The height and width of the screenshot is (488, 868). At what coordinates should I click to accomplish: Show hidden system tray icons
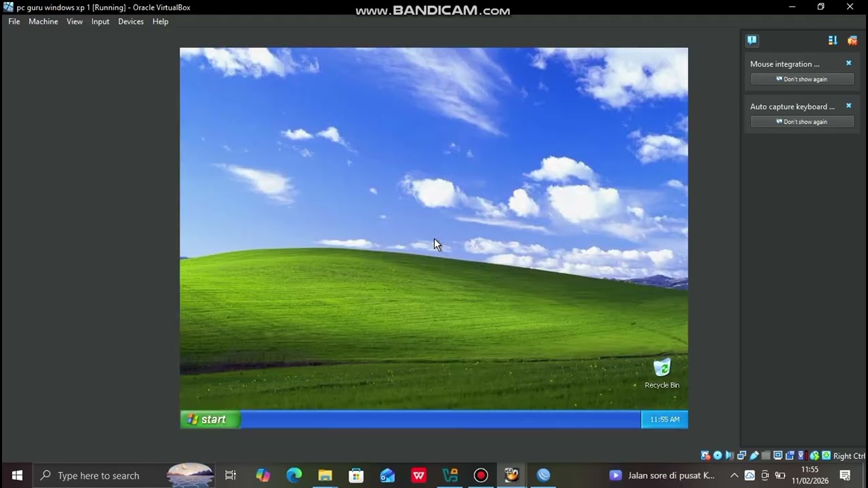coord(734,475)
